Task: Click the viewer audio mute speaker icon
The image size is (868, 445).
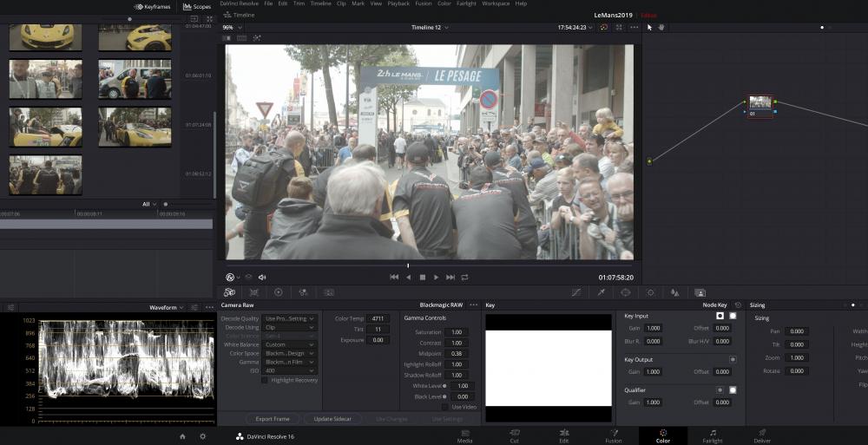Action: click(x=262, y=278)
